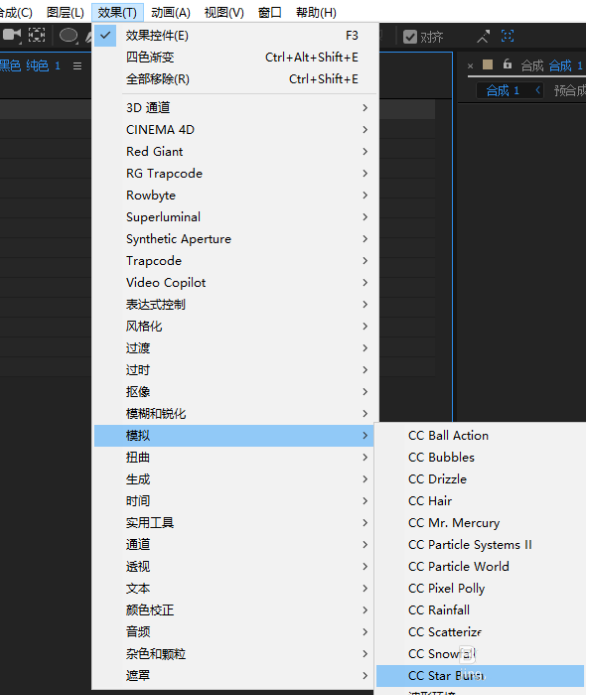The height and width of the screenshot is (695, 599).
Task: Open the 图层(L) menu
Action: click(x=65, y=12)
